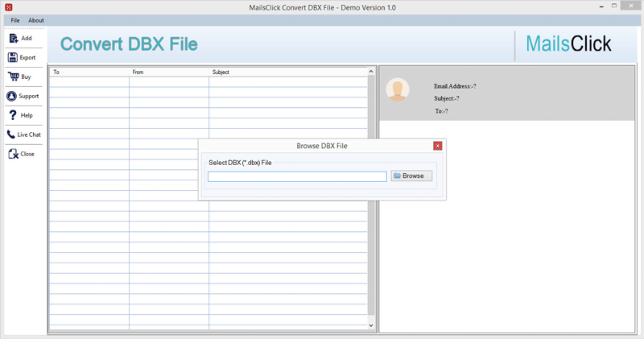Click the To:-? label in preview

click(441, 111)
